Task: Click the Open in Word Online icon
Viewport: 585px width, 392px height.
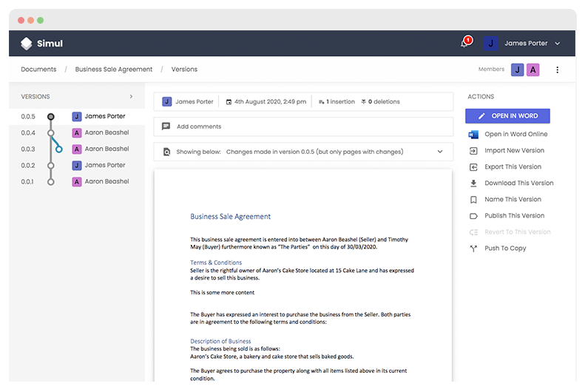Action: click(473, 135)
